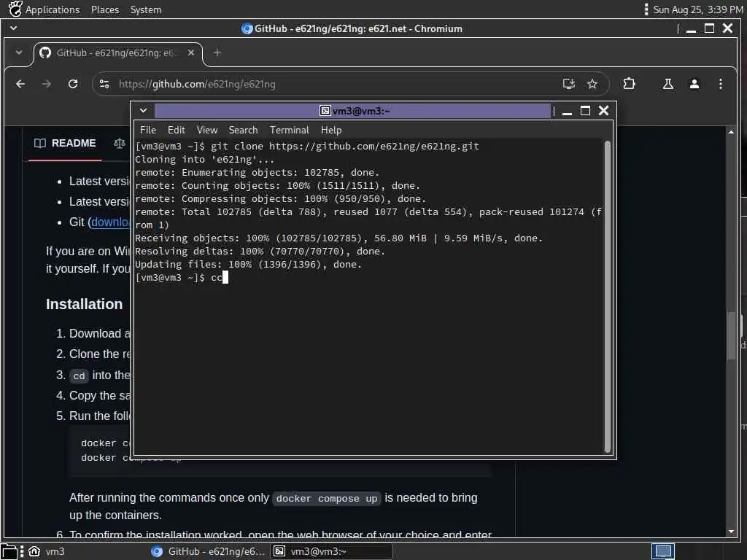Click page scroll down arrow
Viewport: 747px width, 560px height.
click(731, 532)
